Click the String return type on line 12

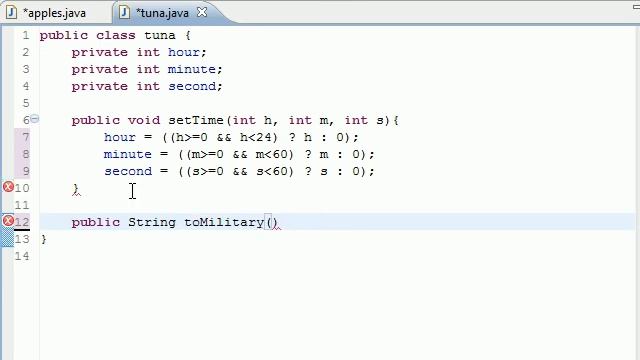[152, 222]
